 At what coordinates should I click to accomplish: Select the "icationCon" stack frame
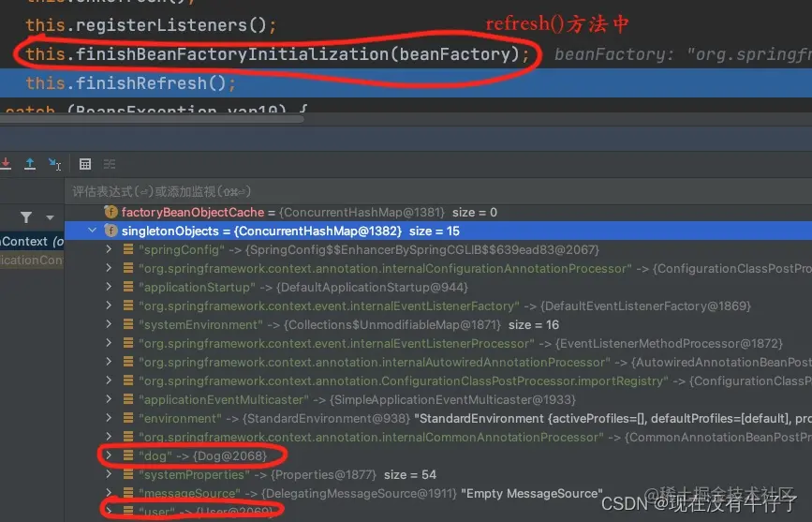(x=32, y=260)
